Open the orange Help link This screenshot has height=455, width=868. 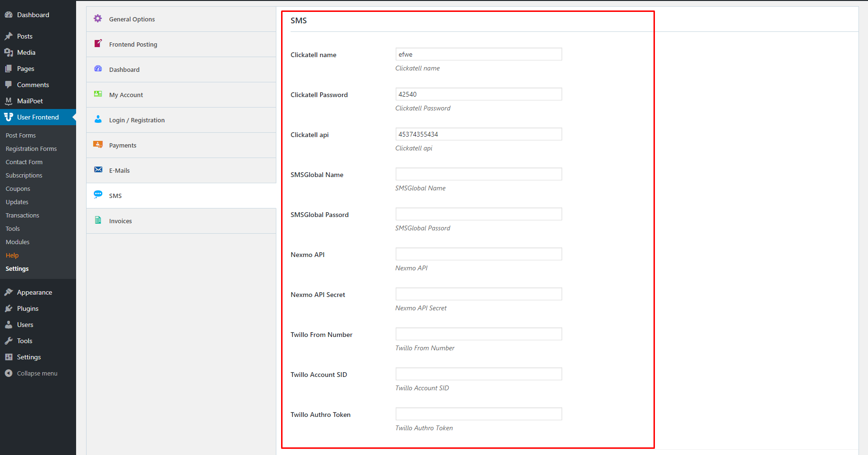click(12, 255)
